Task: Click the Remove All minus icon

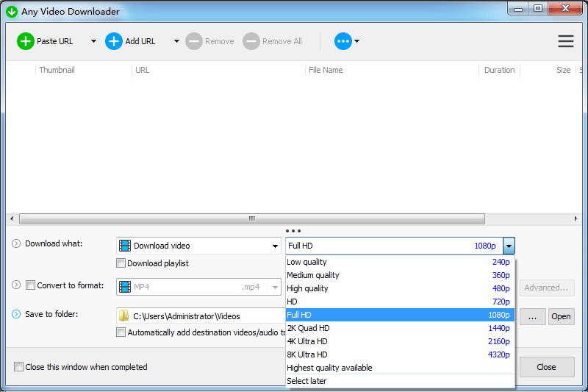Action: (x=251, y=41)
